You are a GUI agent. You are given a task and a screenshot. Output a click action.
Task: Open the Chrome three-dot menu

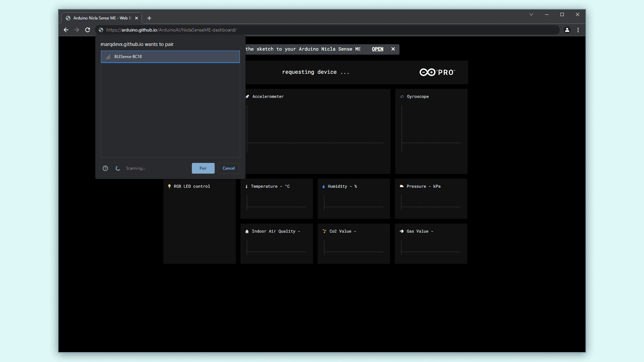coord(578,30)
